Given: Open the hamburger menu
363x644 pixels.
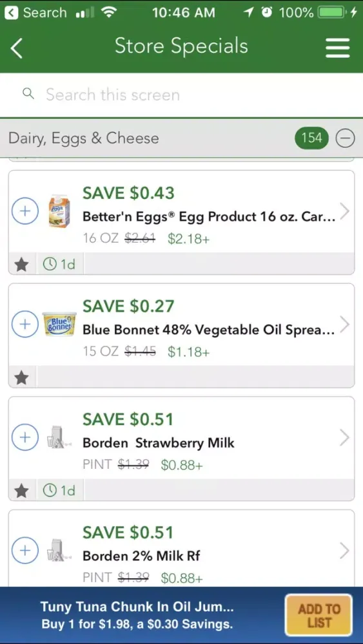Looking at the screenshot, I should [x=337, y=48].
